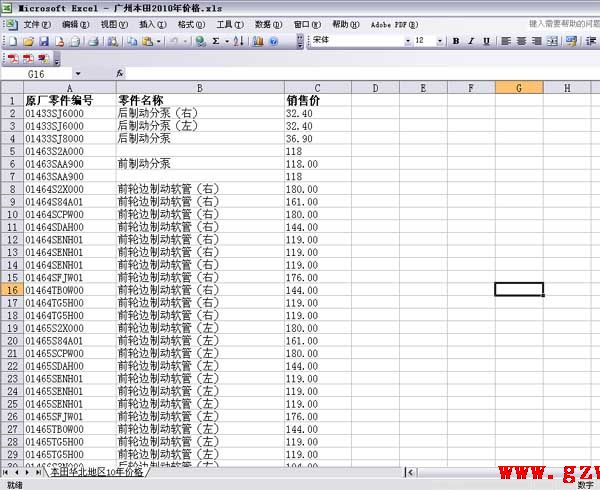Click the indent icon at the toolbar's right end

pos(591,41)
